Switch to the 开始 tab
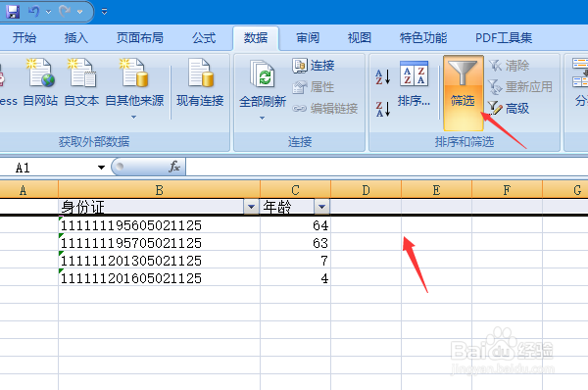Image resolution: width=588 pixels, height=390 pixels. tap(24, 38)
